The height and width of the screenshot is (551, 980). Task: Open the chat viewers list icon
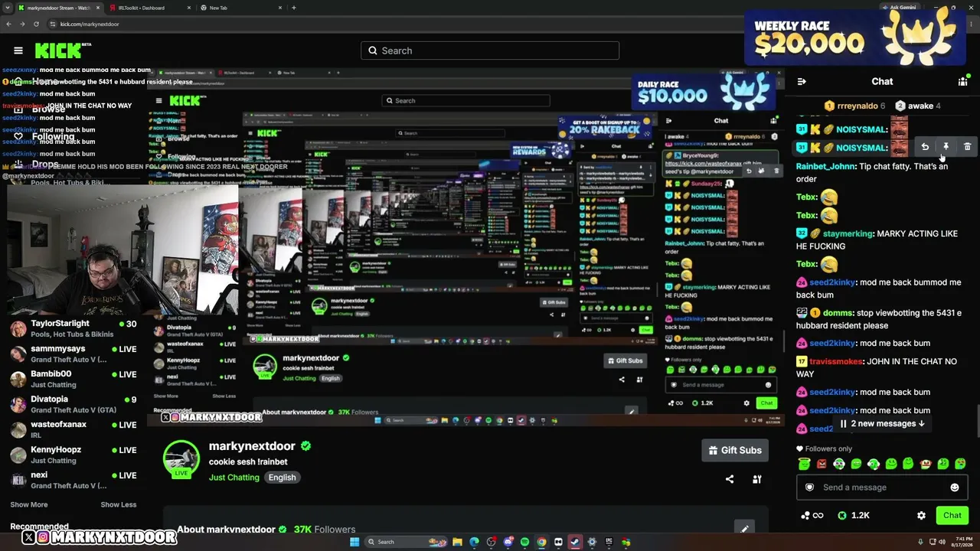coord(963,81)
